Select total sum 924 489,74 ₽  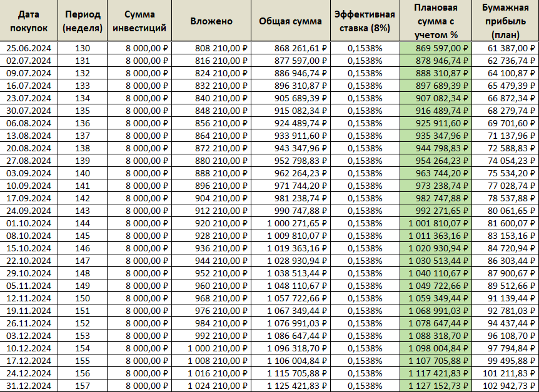tap(291, 123)
